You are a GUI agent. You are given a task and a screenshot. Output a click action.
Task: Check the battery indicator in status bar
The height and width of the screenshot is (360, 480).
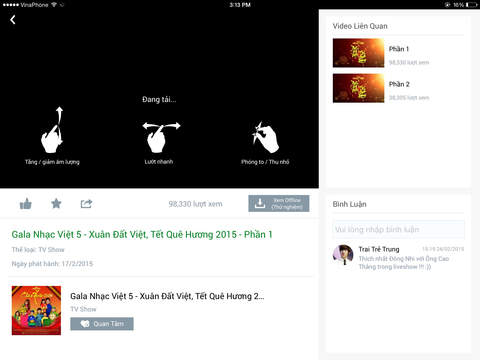471,5
